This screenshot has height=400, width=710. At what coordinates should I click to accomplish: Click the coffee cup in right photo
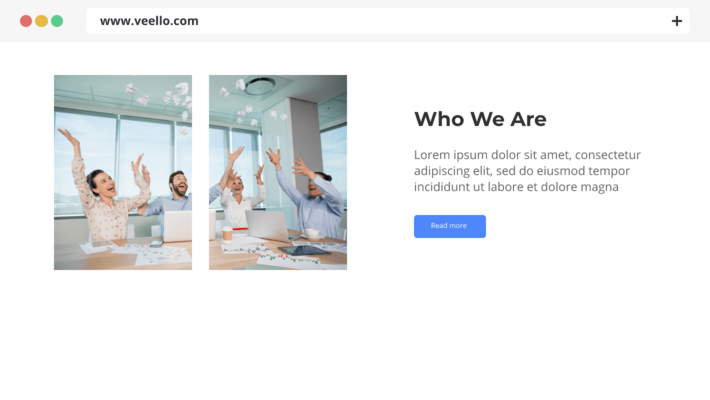[x=227, y=233]
